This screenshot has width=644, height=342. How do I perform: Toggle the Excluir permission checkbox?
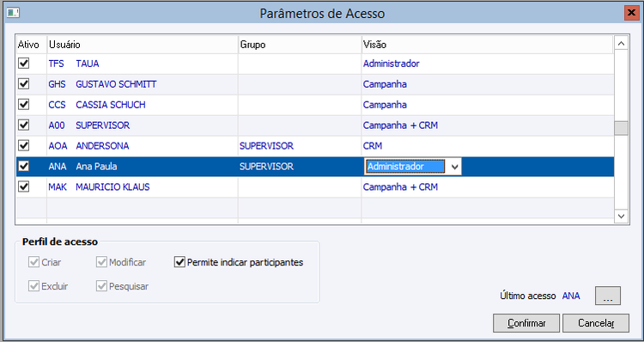(x=33, y=286)
